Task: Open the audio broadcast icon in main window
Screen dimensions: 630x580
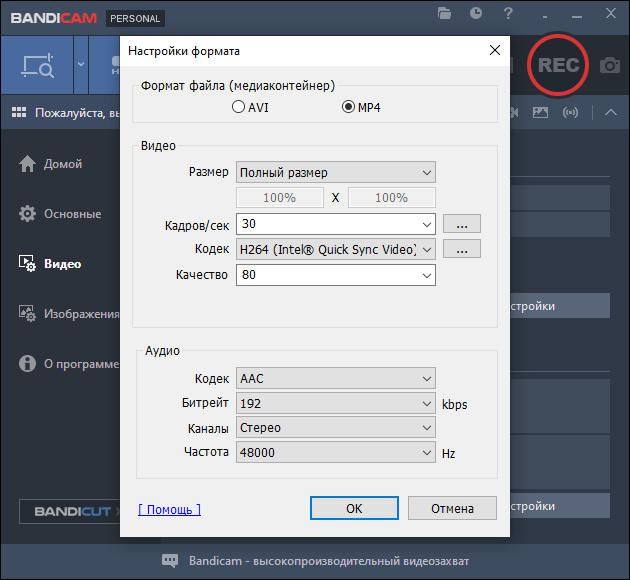Action: 570,112
